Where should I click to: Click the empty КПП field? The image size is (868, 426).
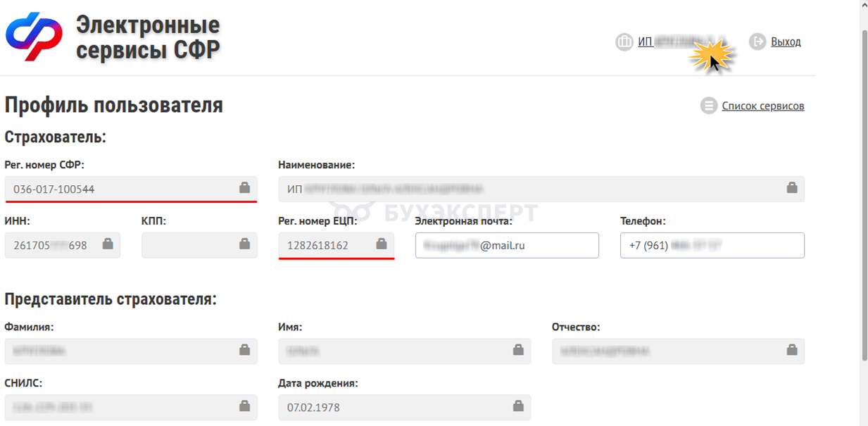(x=199, y=246)
